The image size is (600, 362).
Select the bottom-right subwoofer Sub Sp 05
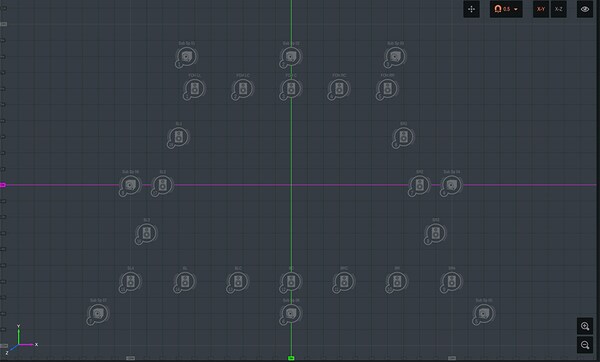pos(484,314)
